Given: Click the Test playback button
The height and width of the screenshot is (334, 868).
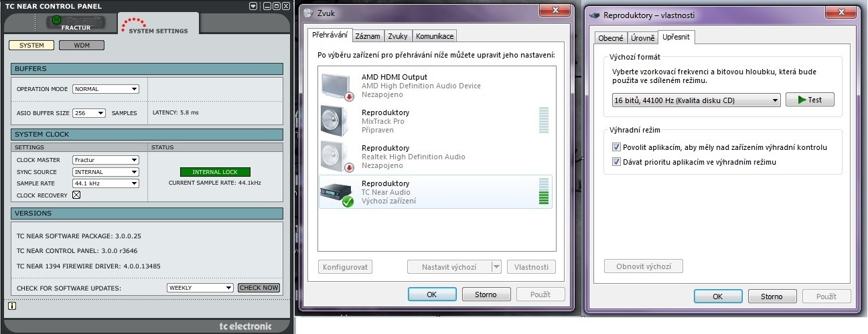Looking at the screenshot, I should pos(809,100).
